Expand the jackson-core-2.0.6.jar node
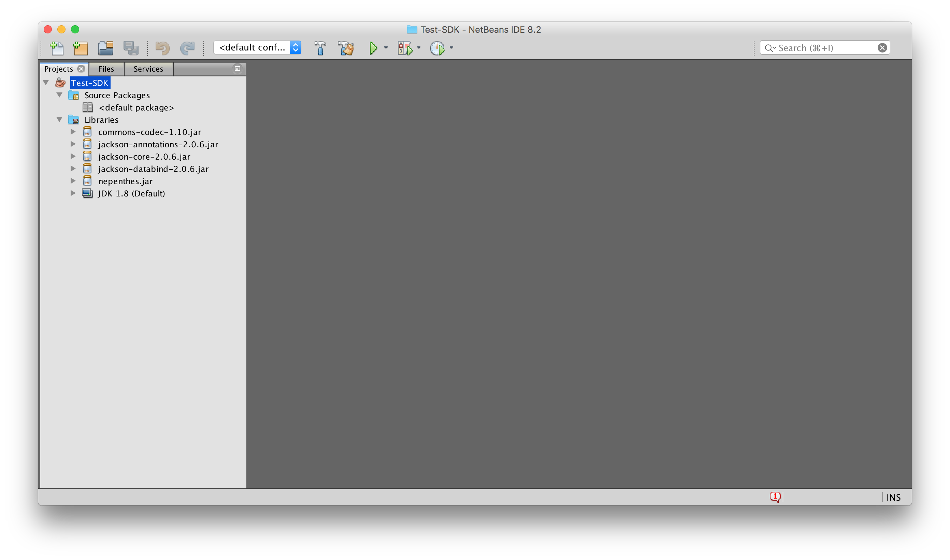 pos(73,156)
